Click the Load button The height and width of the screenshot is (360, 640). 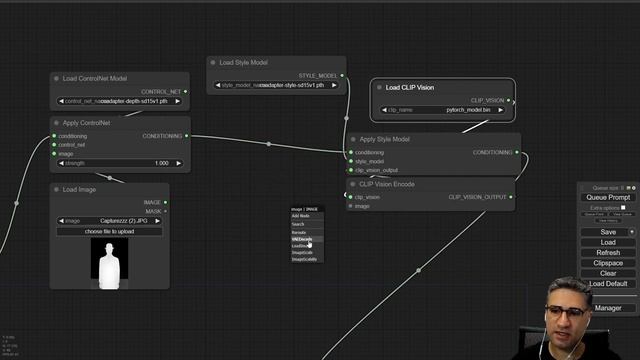[608, 242]
